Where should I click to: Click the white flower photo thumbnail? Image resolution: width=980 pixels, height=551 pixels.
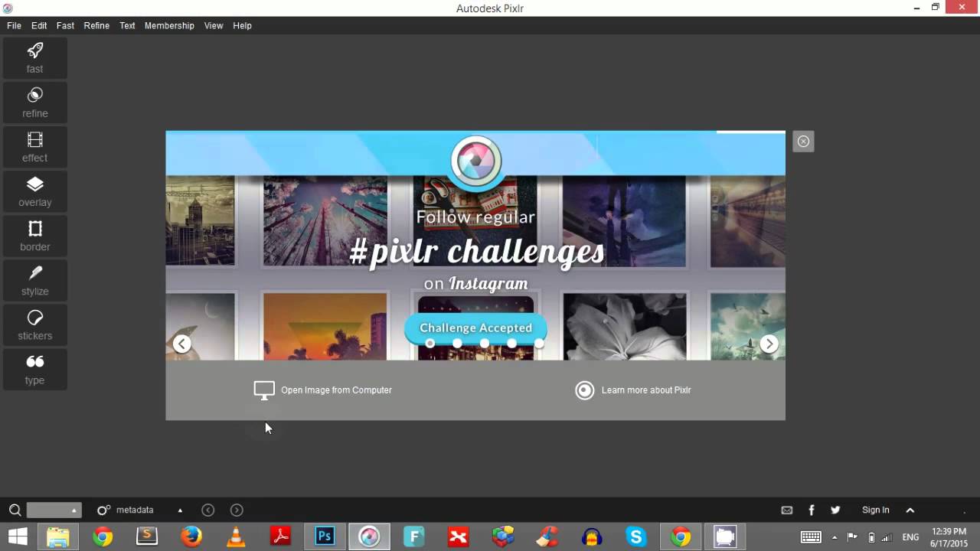tap(625, 327)
